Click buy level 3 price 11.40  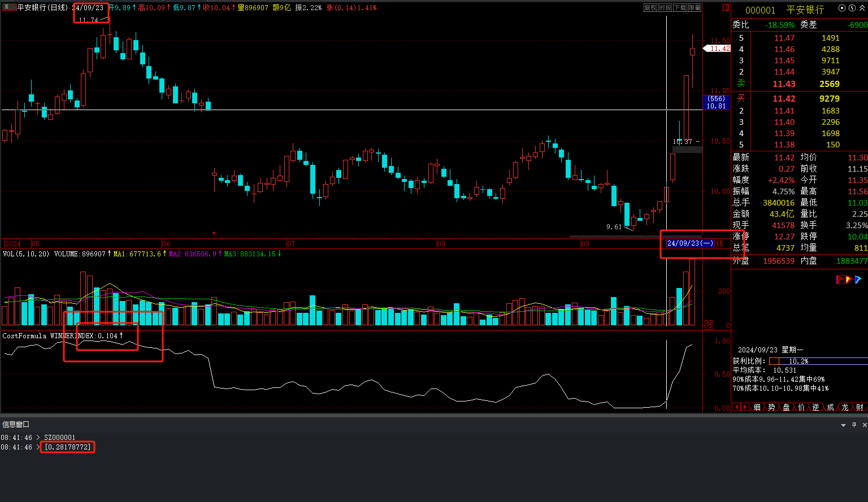click(784, 122)
